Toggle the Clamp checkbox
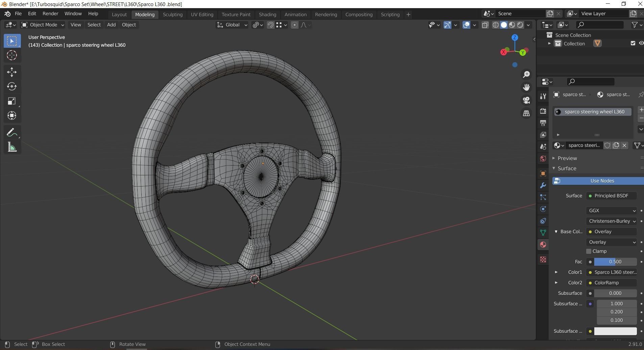Image resolution: width=644 pixels, height=350 pixels. (589, 251)
